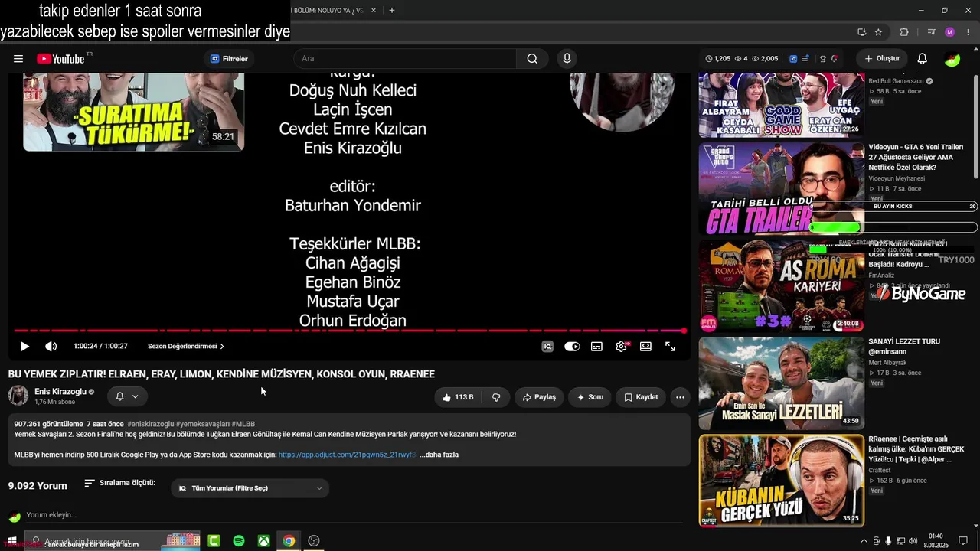
Task: Click the vidIQ alert bell icon
Action: point(834,59)
